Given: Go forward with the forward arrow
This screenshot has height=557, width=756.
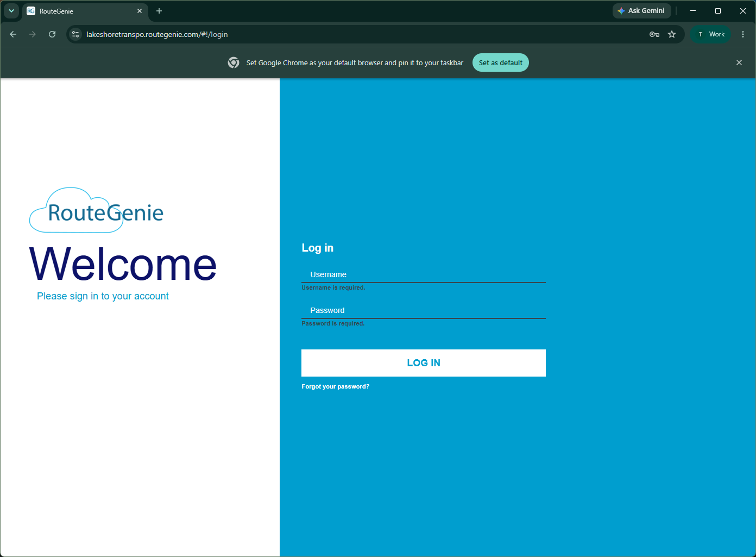Looking at the screenshot, I should [x=33, y=34].
